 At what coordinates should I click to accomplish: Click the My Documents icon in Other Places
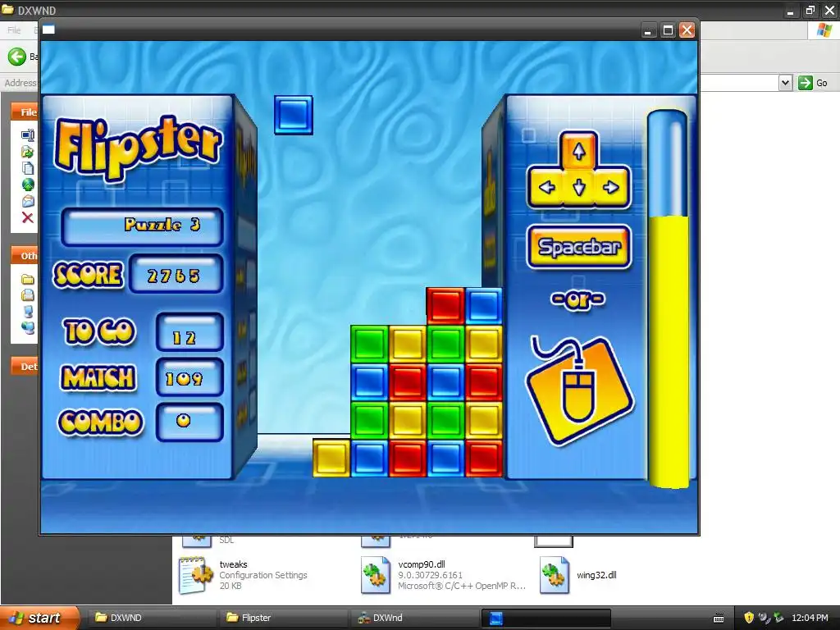[27, 294]
